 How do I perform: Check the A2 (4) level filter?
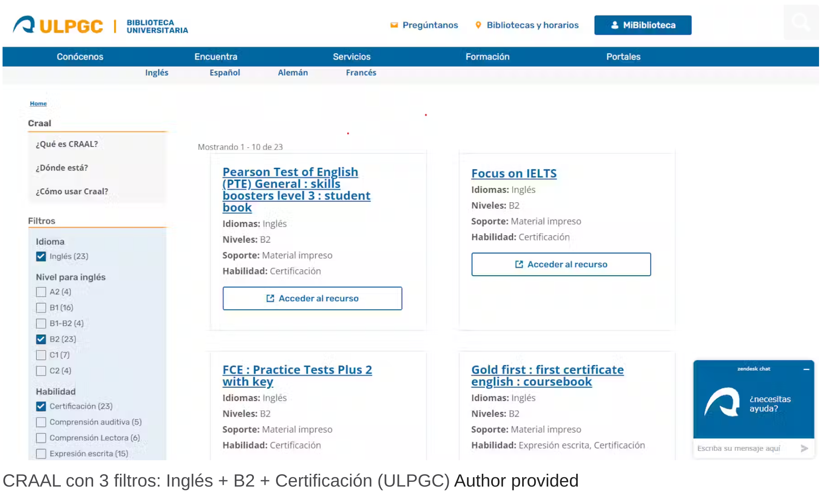tap(41, 292)
